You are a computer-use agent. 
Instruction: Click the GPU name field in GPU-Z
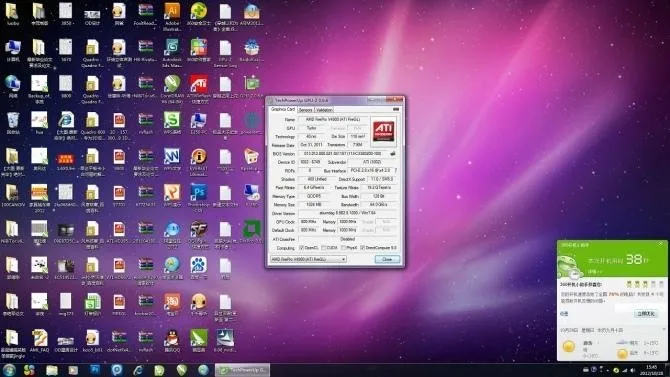pos(333,120)
